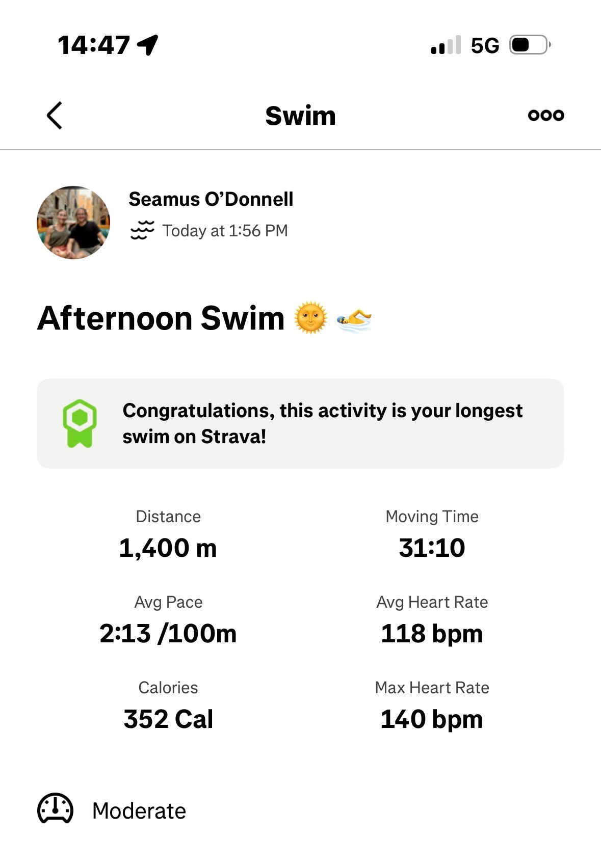Tap the Calories 352 Cal stat

pos(168,719)
